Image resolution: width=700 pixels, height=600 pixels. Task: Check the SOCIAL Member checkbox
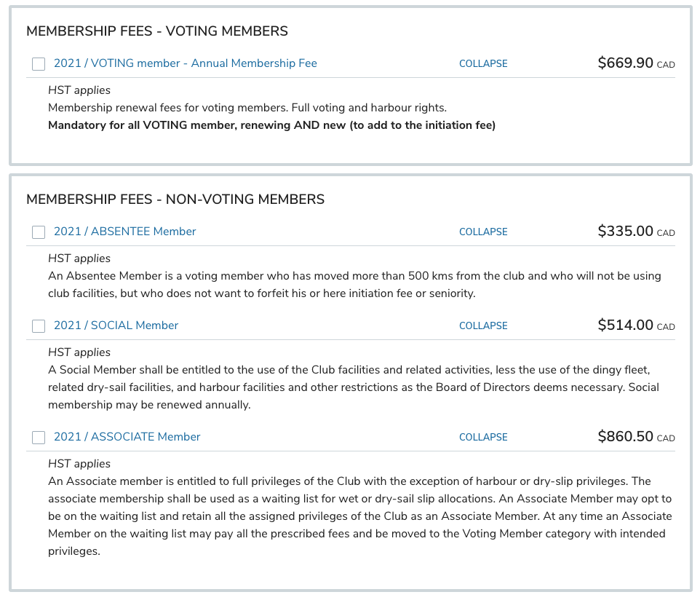click(39, 326)
